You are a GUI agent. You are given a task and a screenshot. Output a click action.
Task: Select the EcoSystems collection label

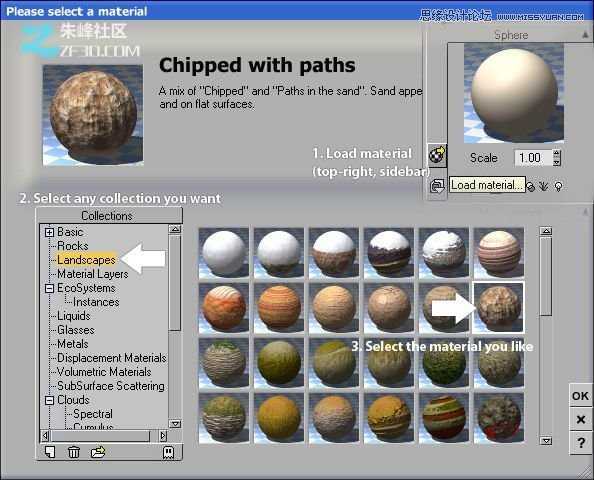click(86, 288)
